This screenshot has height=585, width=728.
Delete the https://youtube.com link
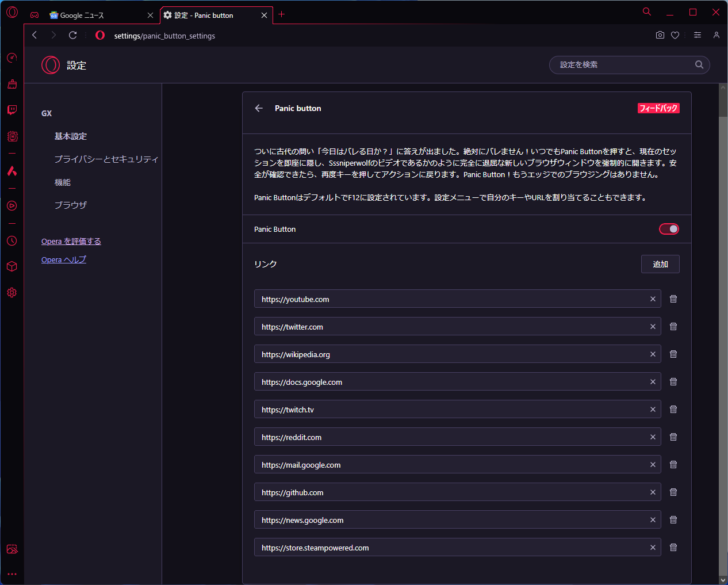[673, 299]
